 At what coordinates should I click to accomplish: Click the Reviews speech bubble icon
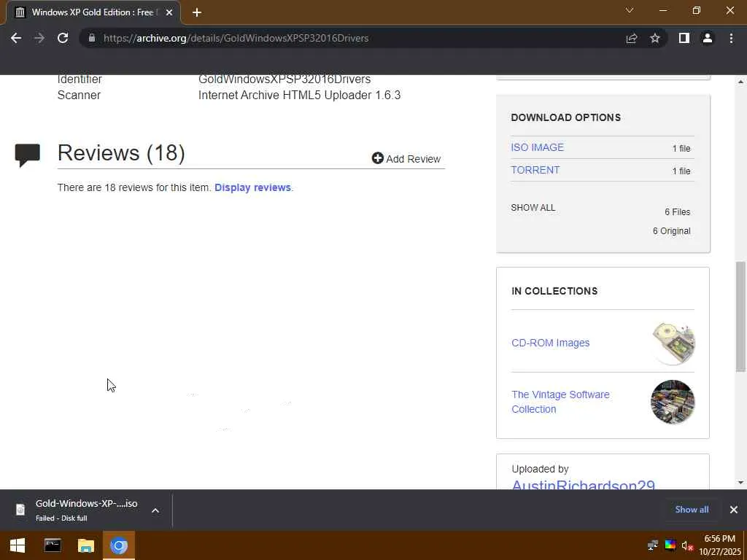tap(27, 155)
